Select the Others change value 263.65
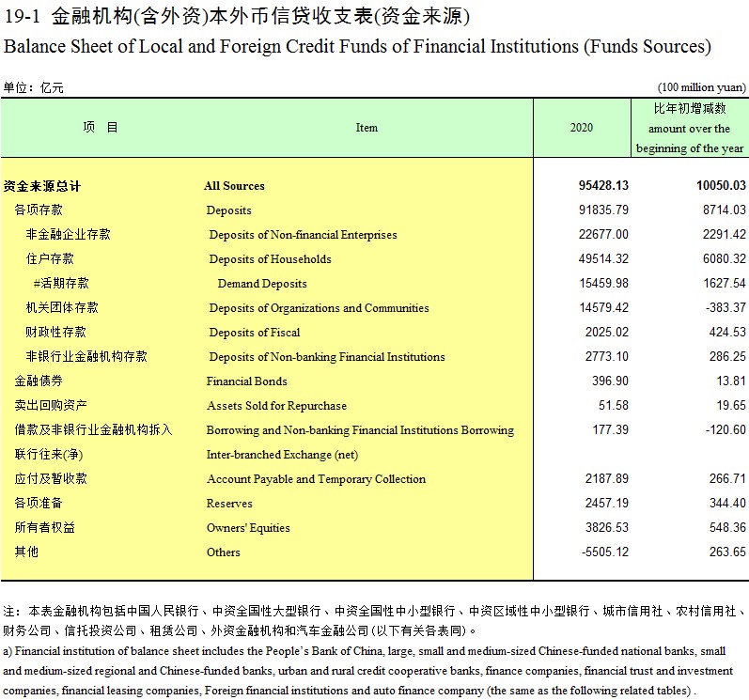 727,552
